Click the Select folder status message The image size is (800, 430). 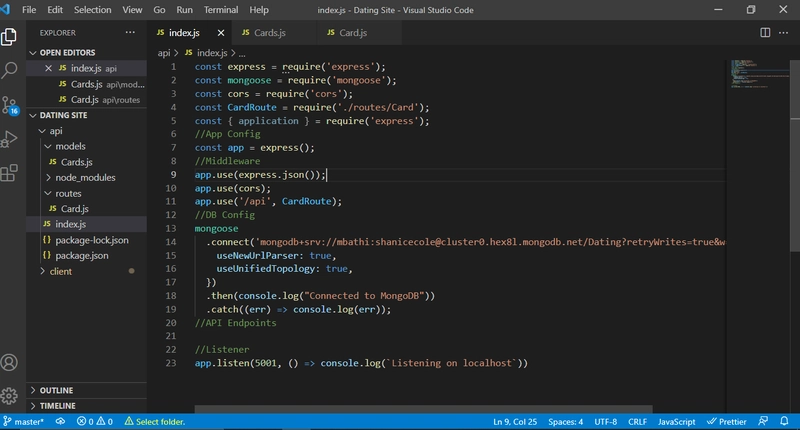pyautogui.click(x=155, y=422)
